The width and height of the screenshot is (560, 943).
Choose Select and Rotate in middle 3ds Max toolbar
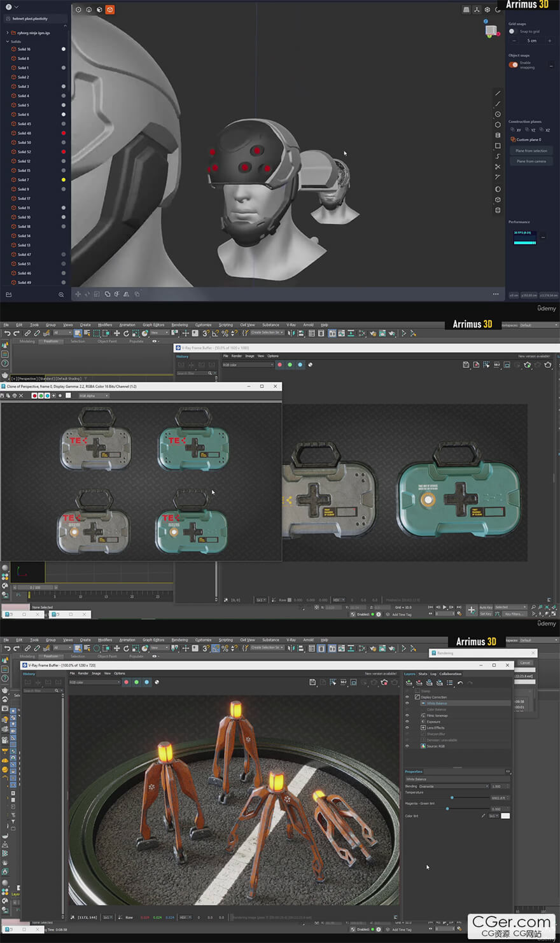(126, 333)
